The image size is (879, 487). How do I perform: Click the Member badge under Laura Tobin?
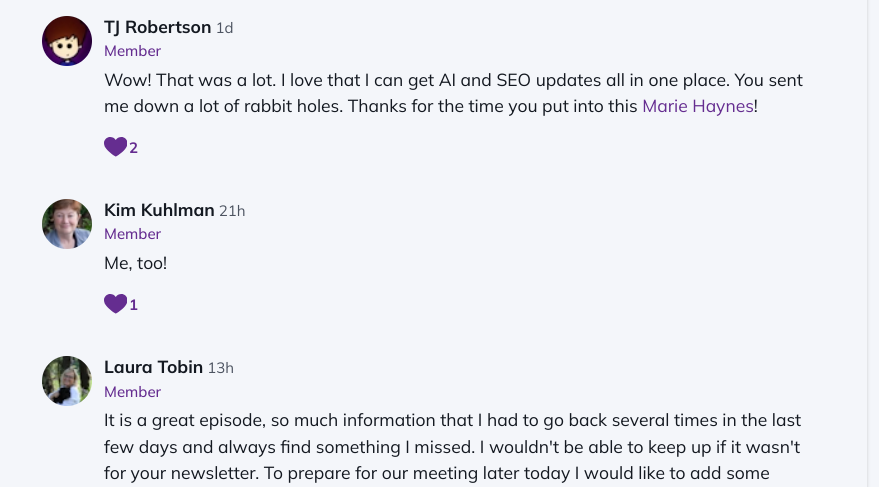coord(132,392)
